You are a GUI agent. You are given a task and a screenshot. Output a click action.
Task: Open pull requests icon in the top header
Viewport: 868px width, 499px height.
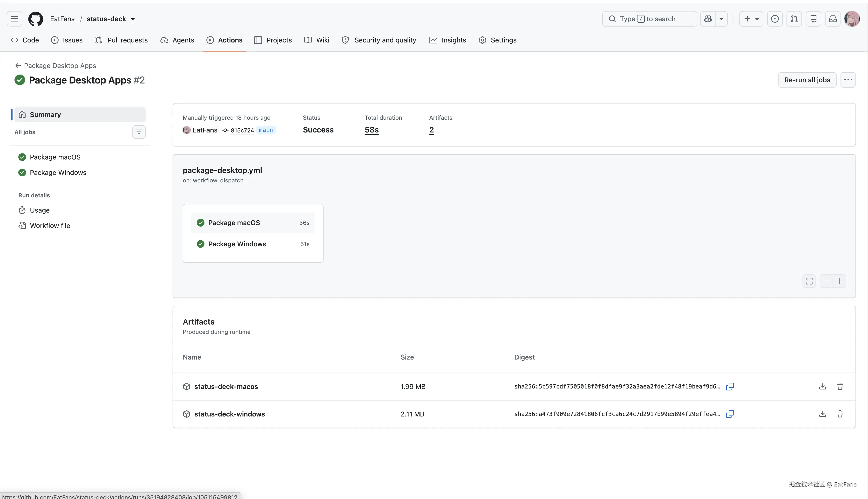(794, 19)
